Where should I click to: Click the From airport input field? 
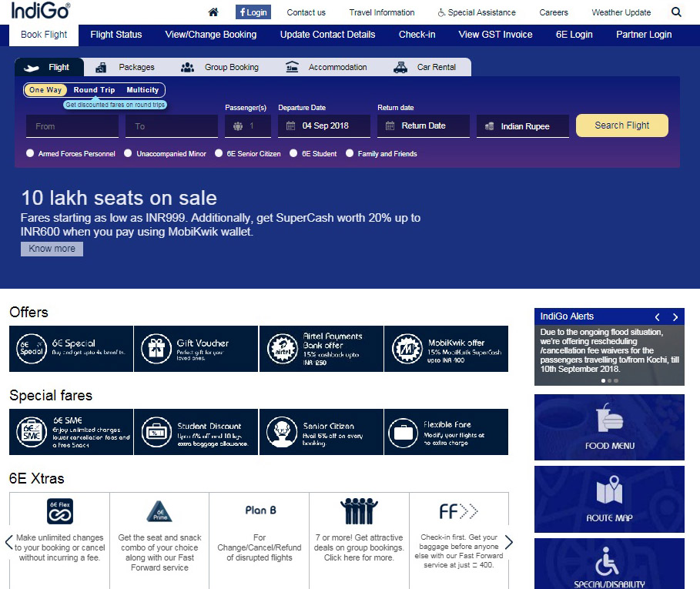tap(72, 126)
